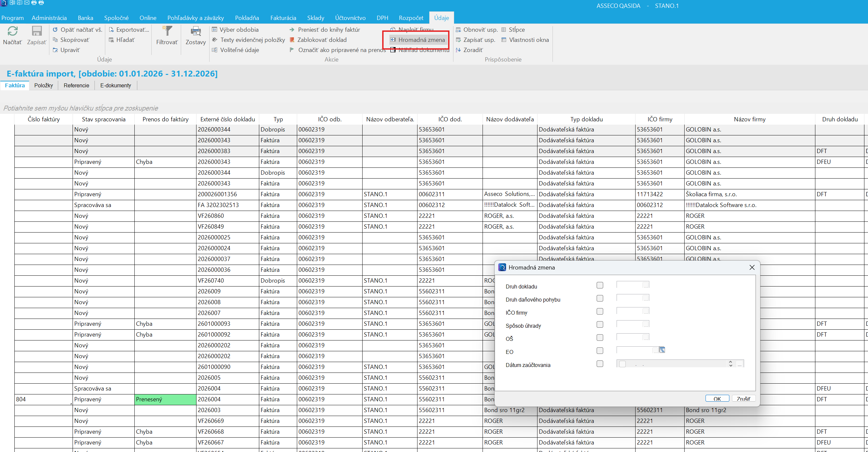
Task: Switch to the E-dokumenty tab
Action: coord(116,85)
